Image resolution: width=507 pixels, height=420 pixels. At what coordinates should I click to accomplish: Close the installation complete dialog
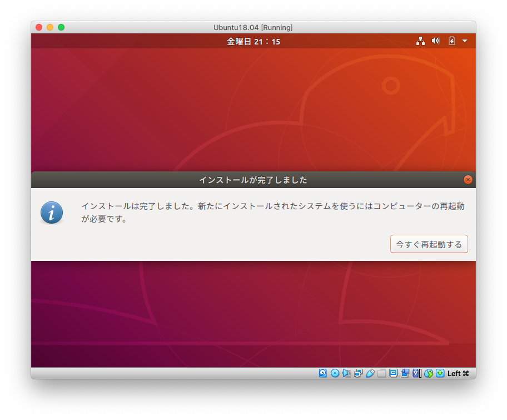[468, 179]
